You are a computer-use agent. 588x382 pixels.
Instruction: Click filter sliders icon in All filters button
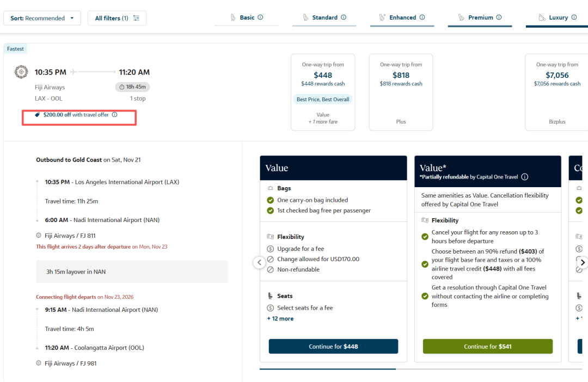pyautogui.click(x=137, y=18)
